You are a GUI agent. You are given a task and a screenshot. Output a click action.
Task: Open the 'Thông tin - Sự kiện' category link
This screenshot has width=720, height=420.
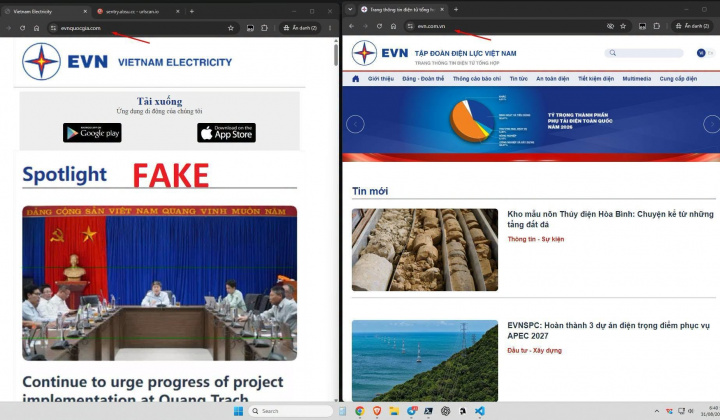click(535, 239)
